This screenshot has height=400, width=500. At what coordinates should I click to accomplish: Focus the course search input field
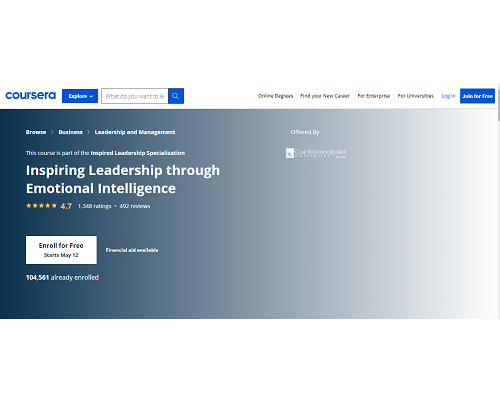point(135,96)
